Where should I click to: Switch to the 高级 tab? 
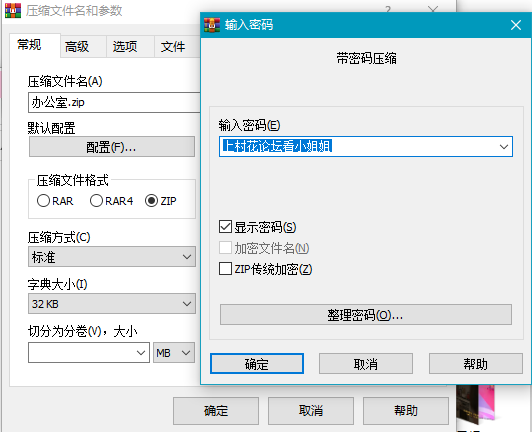[77, 46]
